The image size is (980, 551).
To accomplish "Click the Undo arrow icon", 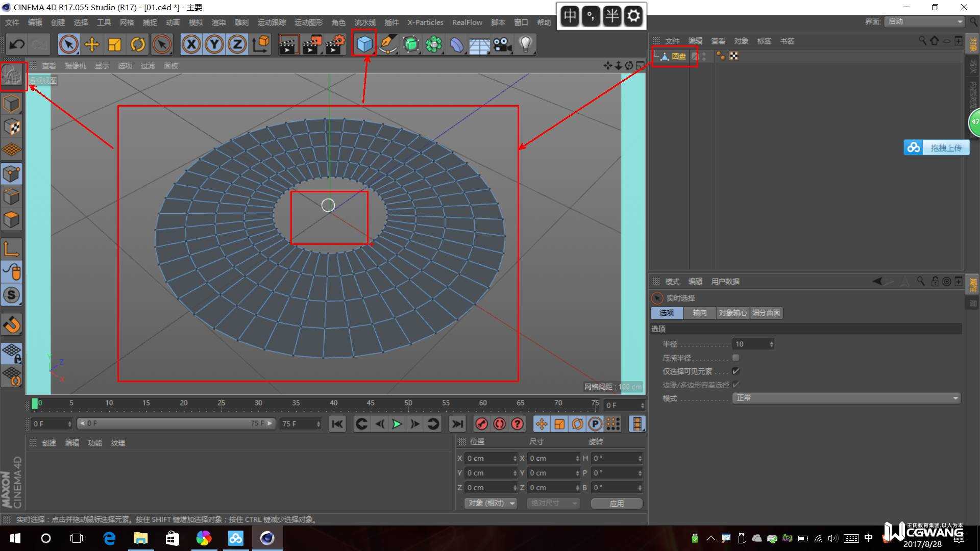I will (x=17, y=44).
